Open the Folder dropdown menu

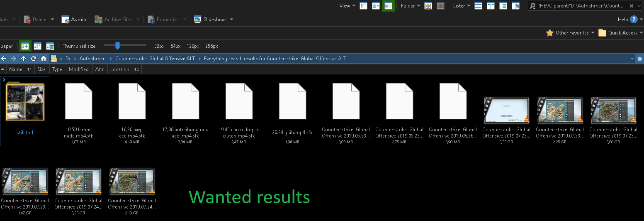[411, 6]
